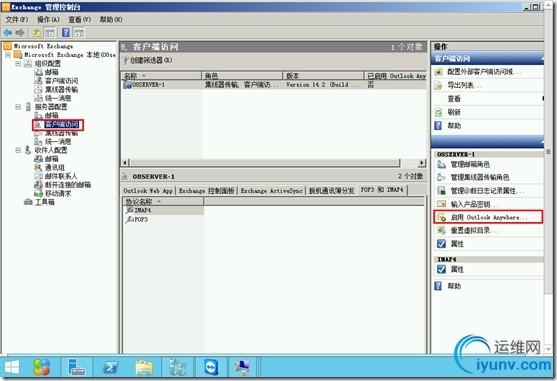Click the 管理集线器传输角色 action icon
557x381 pixels.
pos(441,177)
